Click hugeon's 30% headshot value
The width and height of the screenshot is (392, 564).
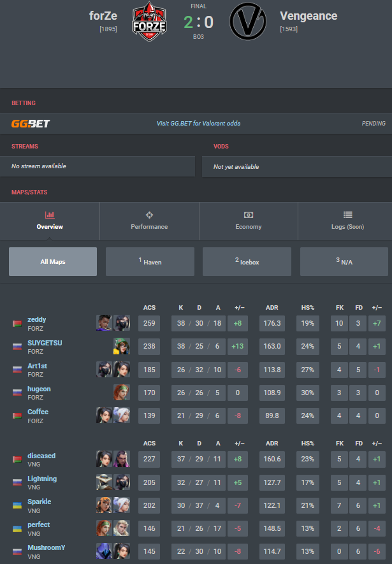tap(307, 393)
